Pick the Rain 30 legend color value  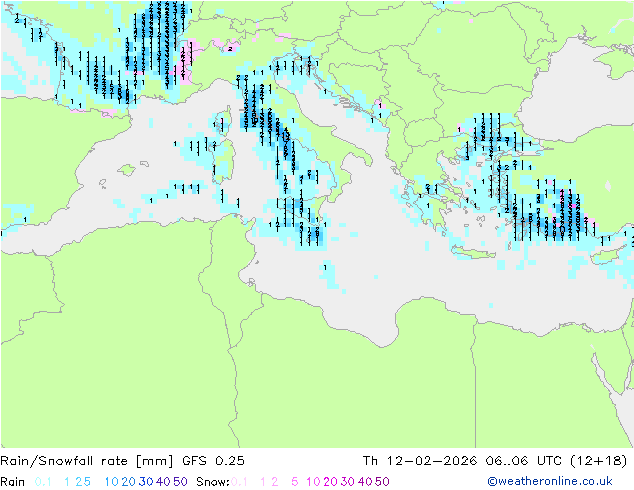click(x=146, y=482)
